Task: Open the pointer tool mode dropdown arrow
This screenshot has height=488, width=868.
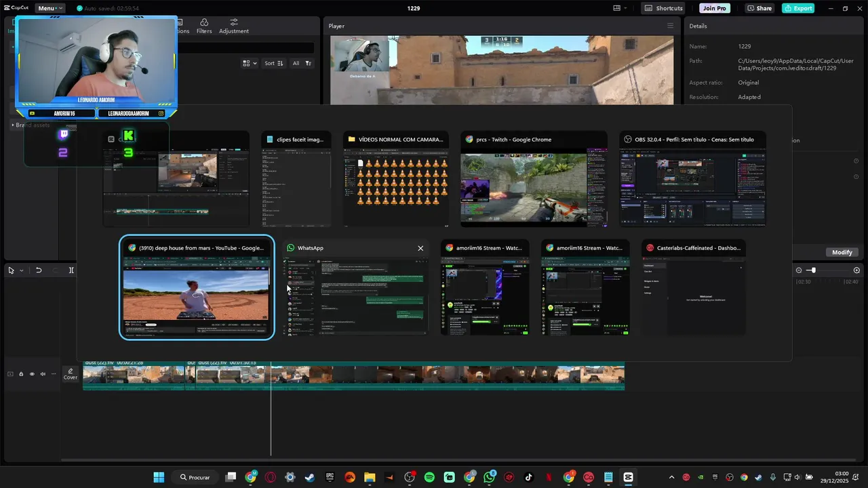Action: click(x=22, y=270)
